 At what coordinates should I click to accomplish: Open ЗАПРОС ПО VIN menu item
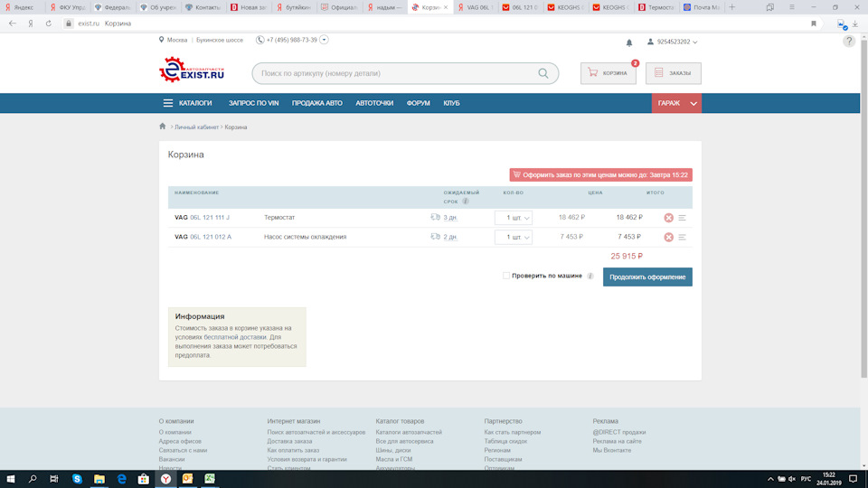coord(253,103)
